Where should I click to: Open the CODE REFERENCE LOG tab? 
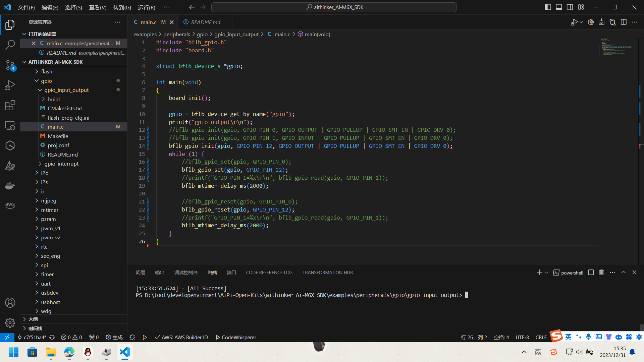pyautogui.click(x=269, y=273)
